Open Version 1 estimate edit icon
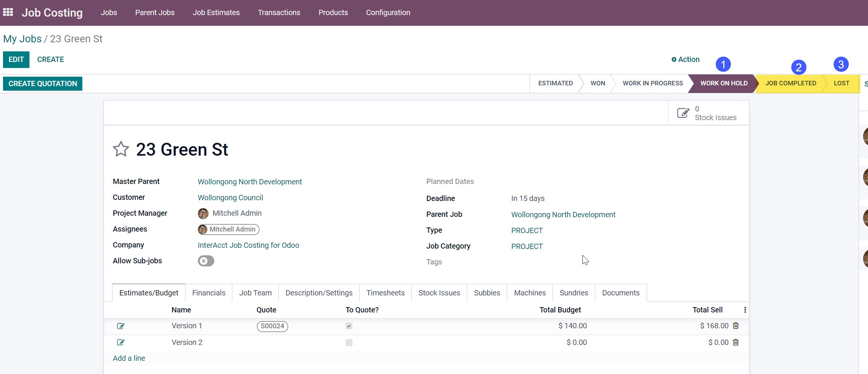 tap(120, 326)
